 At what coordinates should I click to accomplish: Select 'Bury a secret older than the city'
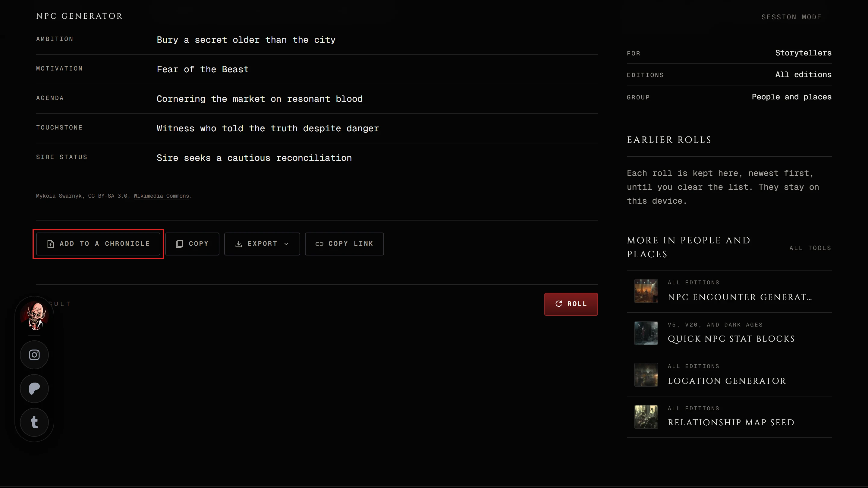[246, 40]
